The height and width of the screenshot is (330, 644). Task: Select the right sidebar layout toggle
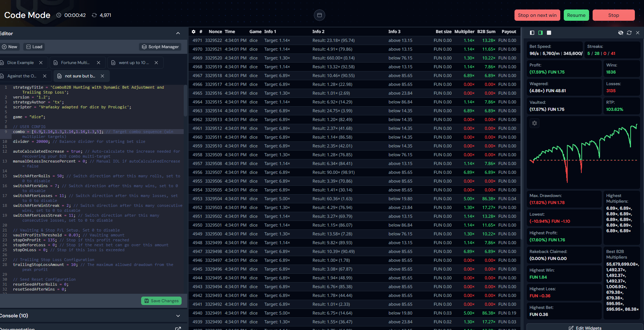pyautogui.click(x=541, y=33)
